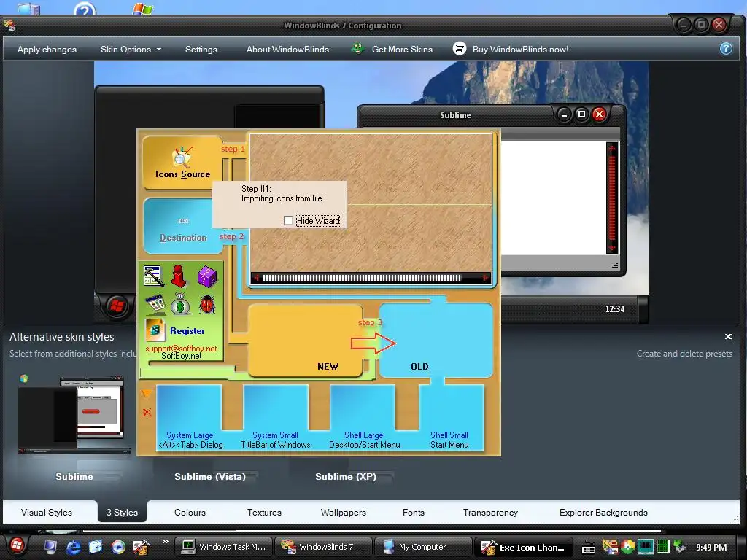Click the calendar palette icon

(x=155, y=304)
